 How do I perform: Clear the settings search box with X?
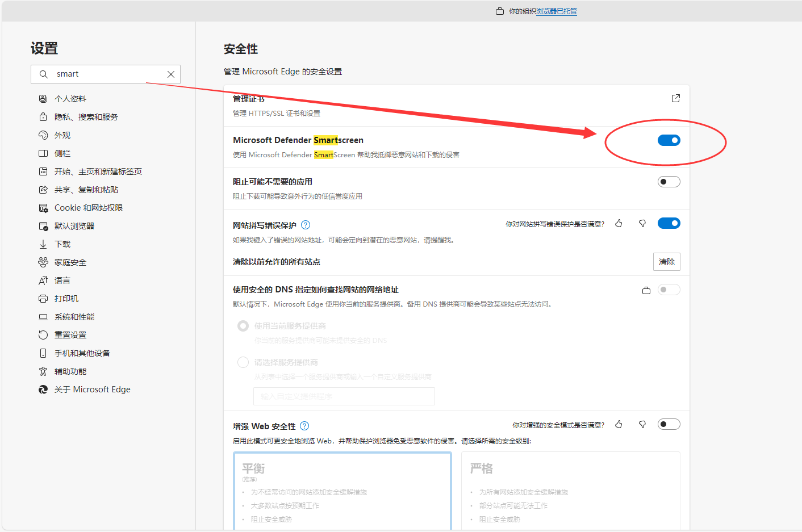pyautogui.click(x=170, y=74)
